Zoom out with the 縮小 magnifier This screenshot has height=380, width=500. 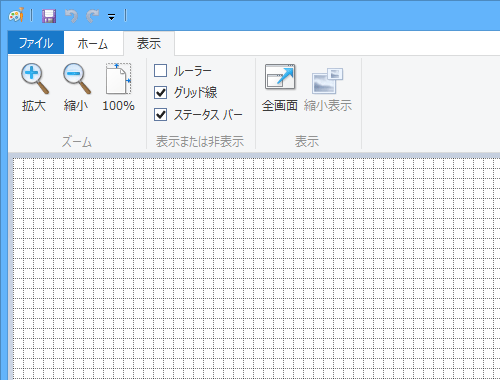point(76,88)
